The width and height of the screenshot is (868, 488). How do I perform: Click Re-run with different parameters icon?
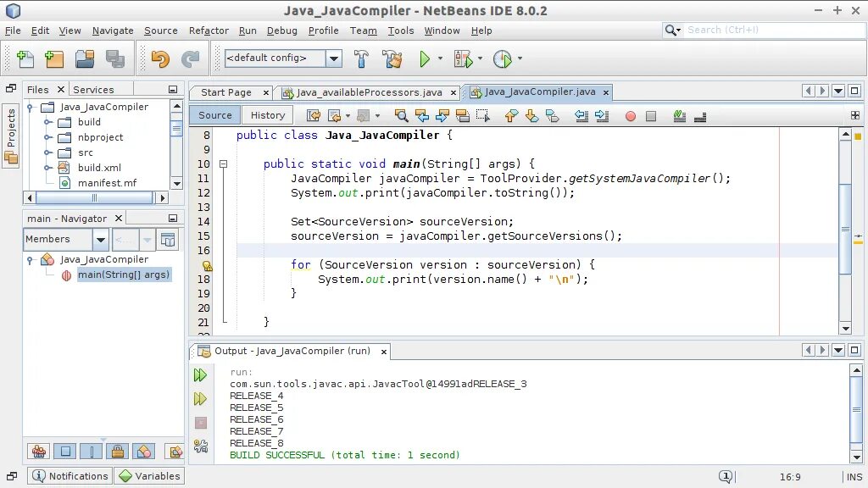click(x=200, y=399)
